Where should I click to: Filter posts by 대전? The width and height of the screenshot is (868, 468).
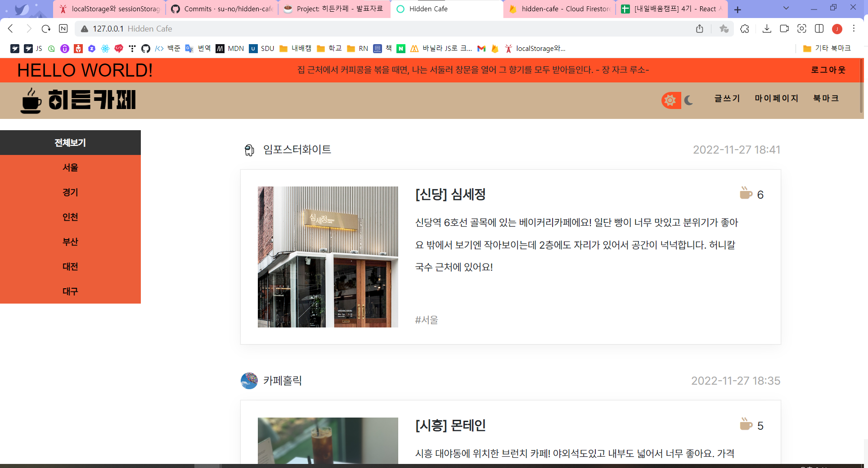(70, 267)
